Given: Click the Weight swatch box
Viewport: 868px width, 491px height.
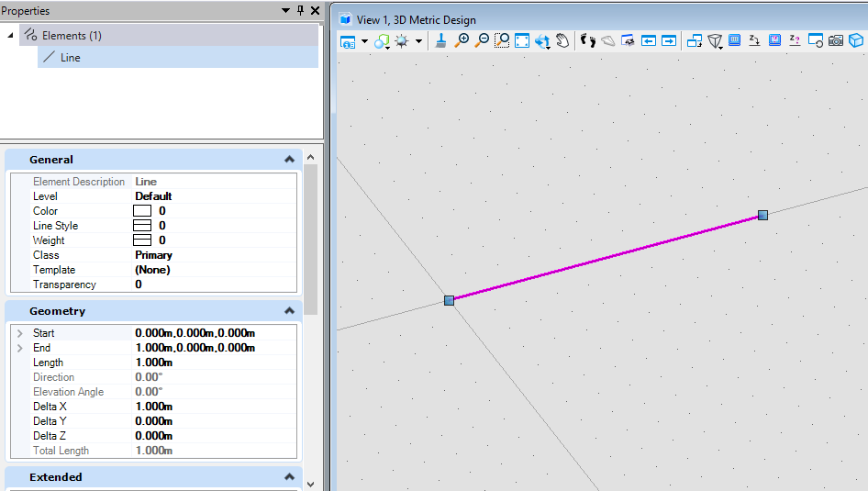Looking at the screenshot, I should [142, 240].
